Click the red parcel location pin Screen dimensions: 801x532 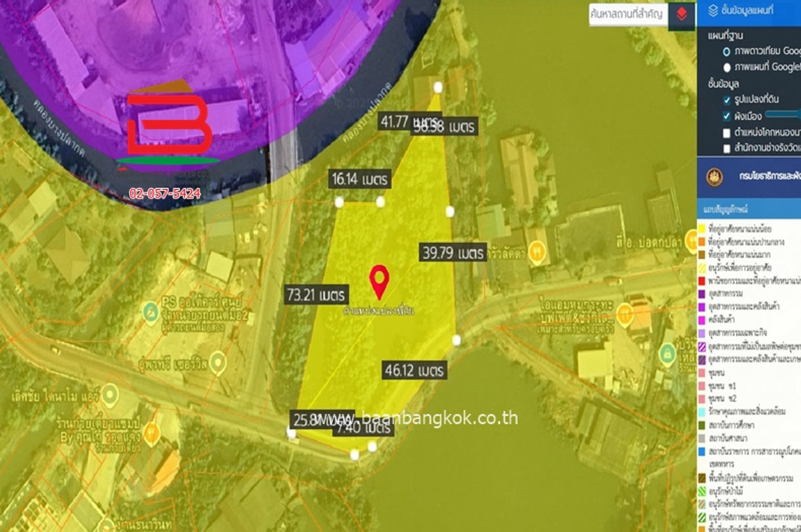pyautogui.click(x=379, y=280)
